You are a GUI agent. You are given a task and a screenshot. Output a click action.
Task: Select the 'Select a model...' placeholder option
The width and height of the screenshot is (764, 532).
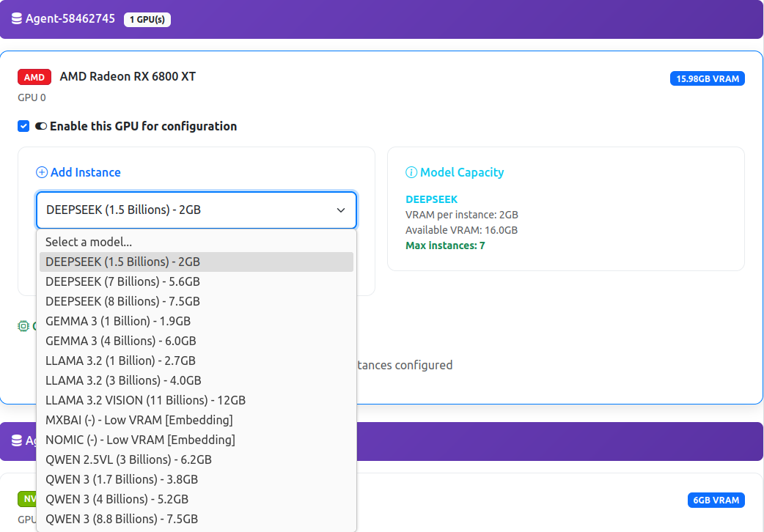(89, 242)
